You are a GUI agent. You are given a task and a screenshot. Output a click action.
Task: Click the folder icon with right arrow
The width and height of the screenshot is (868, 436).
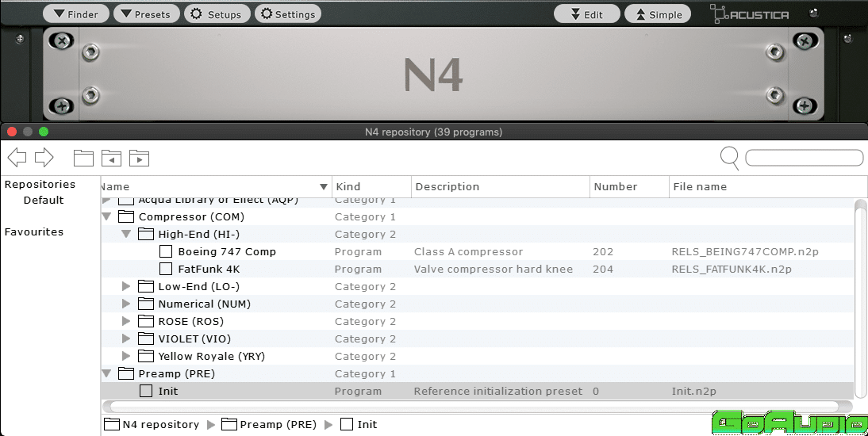pos(139,159)
